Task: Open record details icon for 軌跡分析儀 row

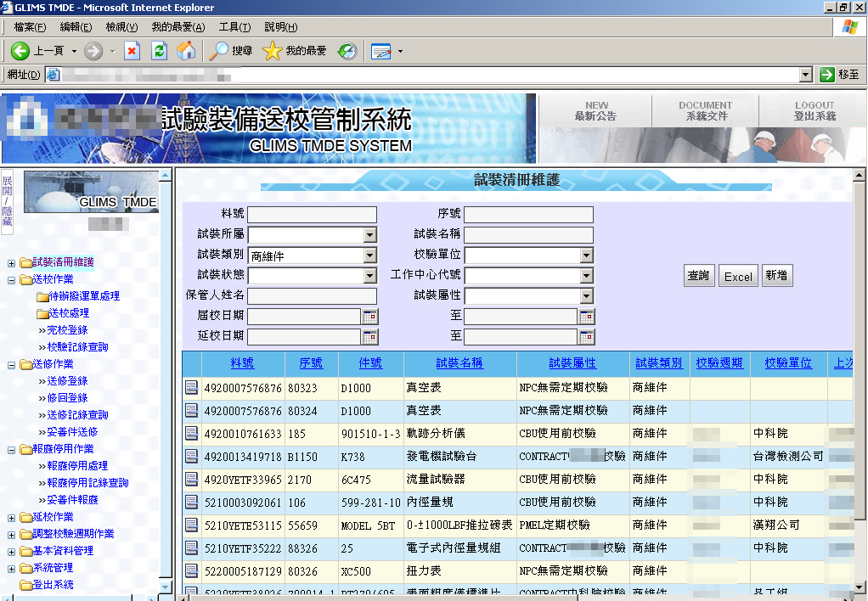Action: [192, 434]
